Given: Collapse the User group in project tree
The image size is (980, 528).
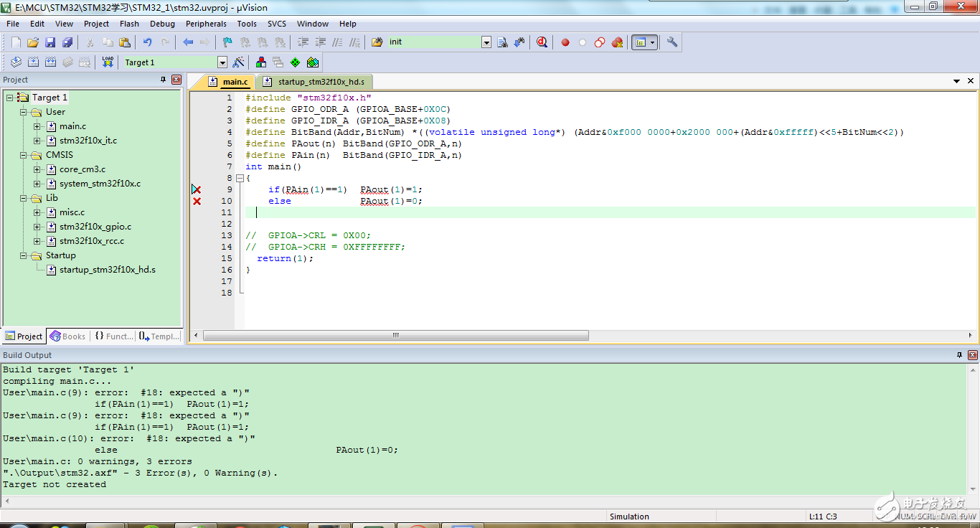Looking at the screenshot, I should tap(23, 112).
